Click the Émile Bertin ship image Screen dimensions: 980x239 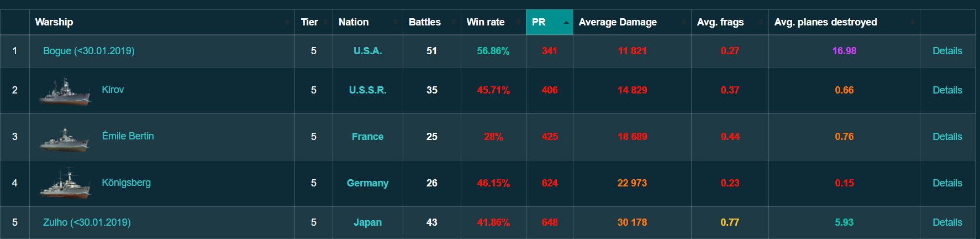(x=64, y=139)
